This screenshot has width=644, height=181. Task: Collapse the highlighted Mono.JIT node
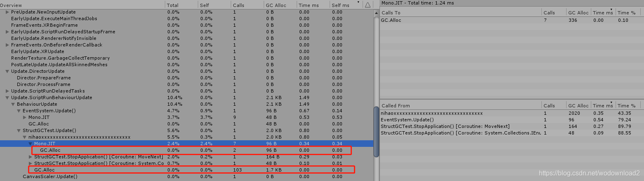[x=30, y=144]
